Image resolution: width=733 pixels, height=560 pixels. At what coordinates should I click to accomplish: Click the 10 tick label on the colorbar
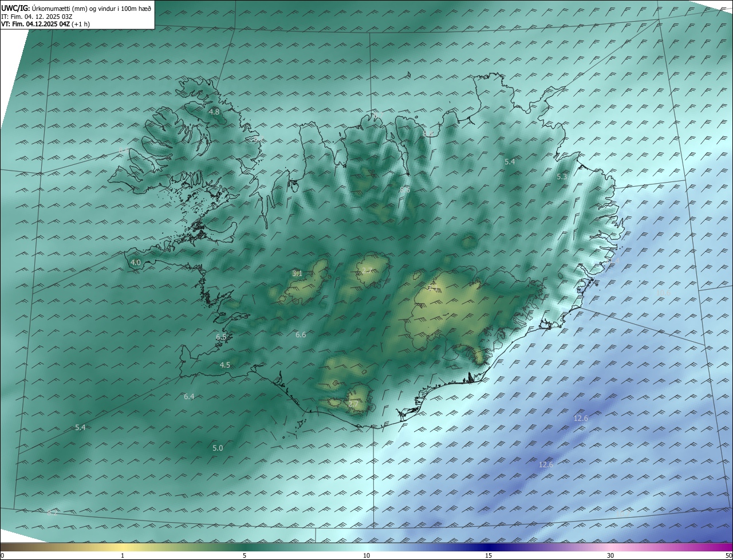pos(366,555)
